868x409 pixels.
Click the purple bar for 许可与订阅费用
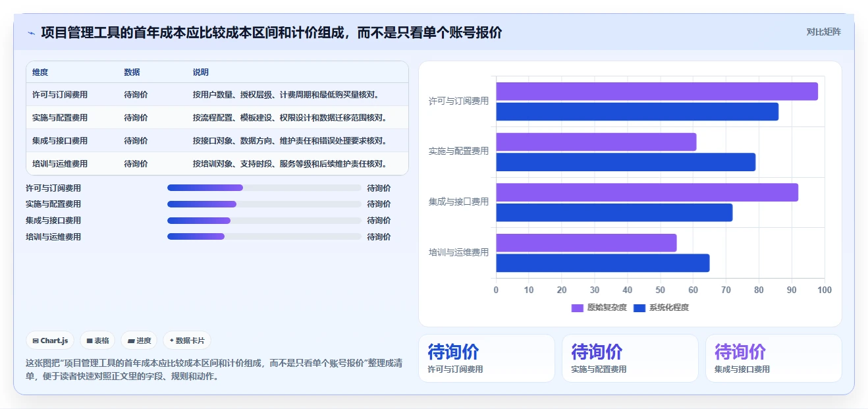pos(657,92)
